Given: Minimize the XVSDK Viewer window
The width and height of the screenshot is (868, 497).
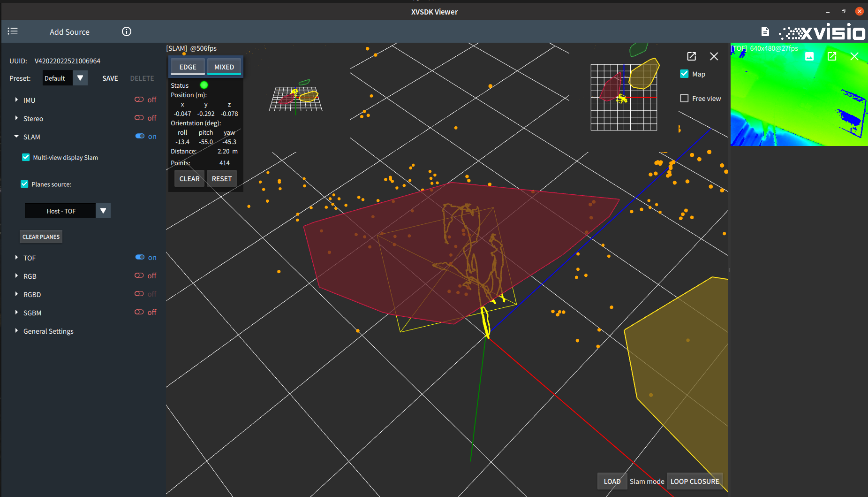Looking at the screenshot, I should pos(828,12).
